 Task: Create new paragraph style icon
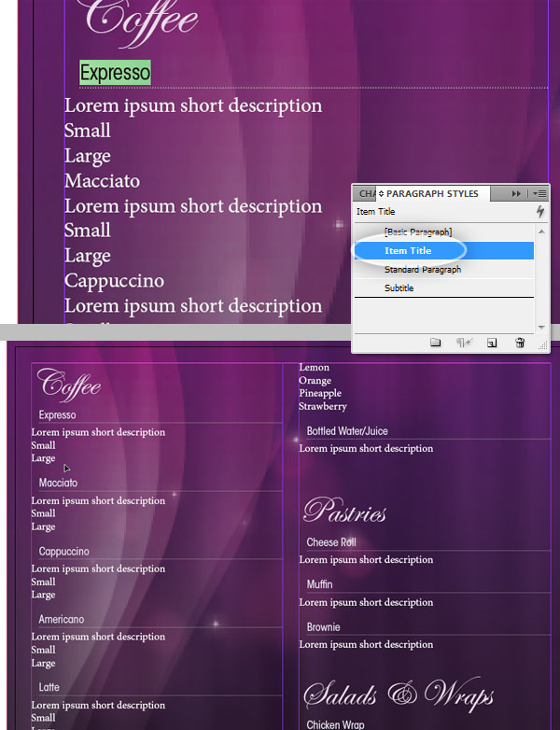[492, 343]
